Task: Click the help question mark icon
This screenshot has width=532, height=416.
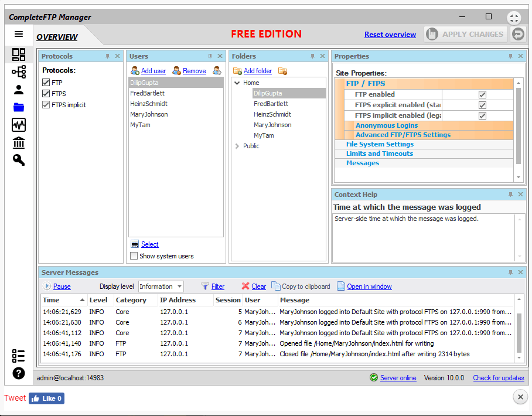Action: pos(19,373)
